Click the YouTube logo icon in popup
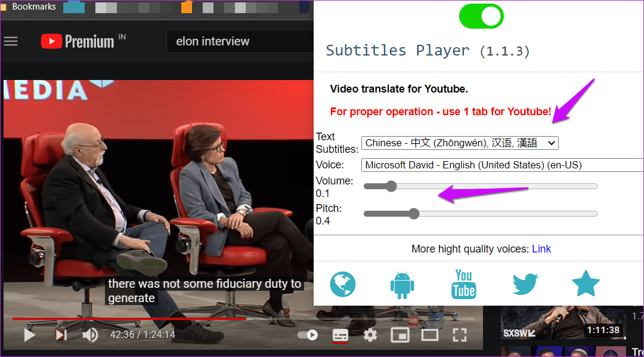 [464, 284]
